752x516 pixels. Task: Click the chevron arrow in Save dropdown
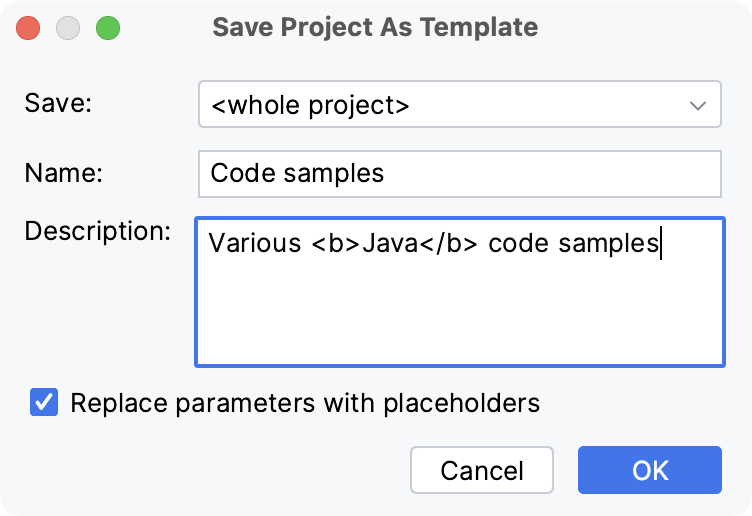[x=698, y=106]
